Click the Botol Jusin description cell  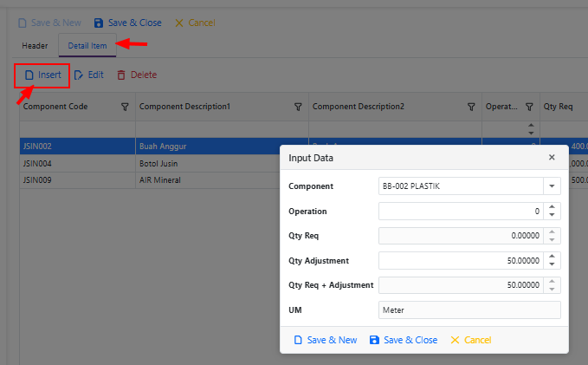tap(208, 163)
